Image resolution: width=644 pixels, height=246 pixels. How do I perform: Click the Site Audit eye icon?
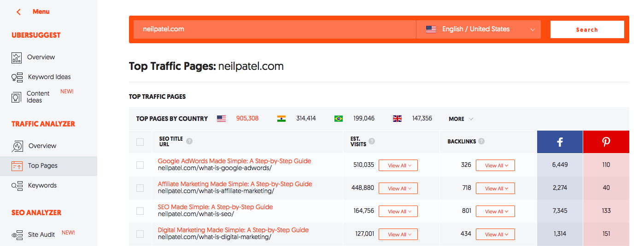click(x=17, y=235)
